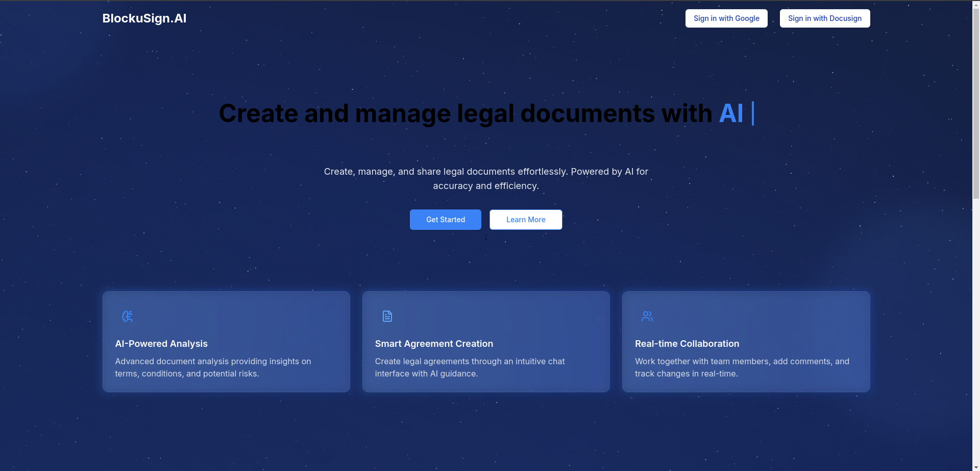This screenshot has width=980, height=471.
Task: Click the AI-Powered Analysis brain icon
Action: coord(128,316)
